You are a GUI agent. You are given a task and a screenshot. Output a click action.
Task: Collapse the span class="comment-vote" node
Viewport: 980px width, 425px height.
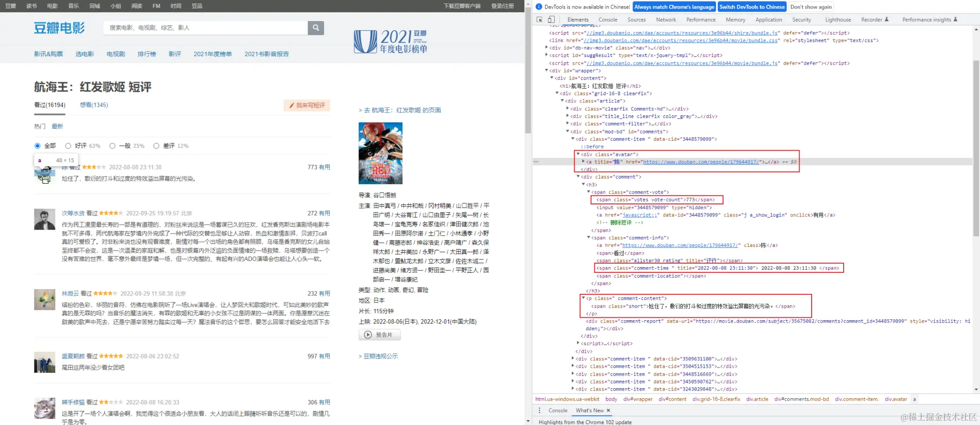click(589, 192)
